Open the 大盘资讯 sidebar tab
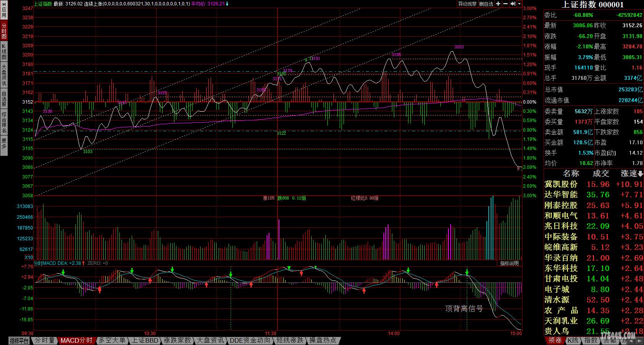This screenshot has width=644, height=345. tap(4, 75)
